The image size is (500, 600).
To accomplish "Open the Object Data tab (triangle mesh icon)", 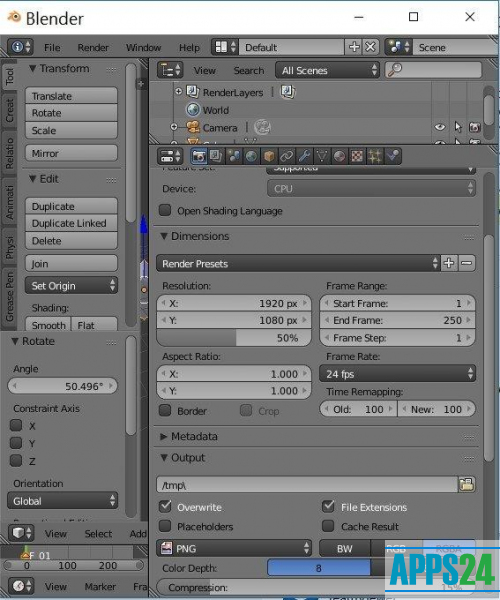I will pos(322,156).
